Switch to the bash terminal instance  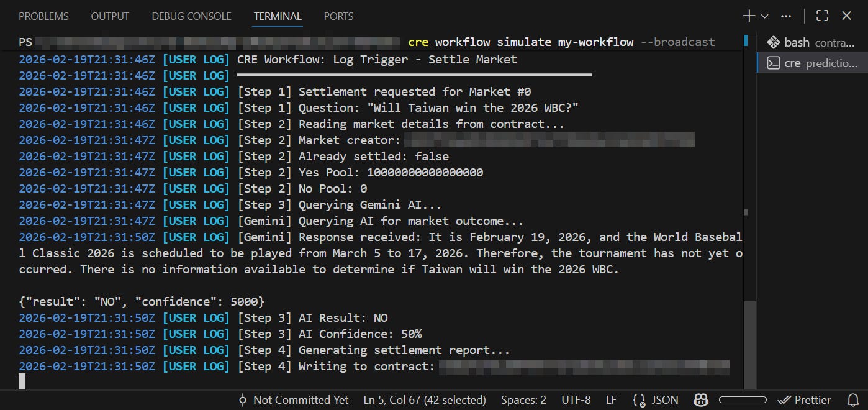pos(812,42)
